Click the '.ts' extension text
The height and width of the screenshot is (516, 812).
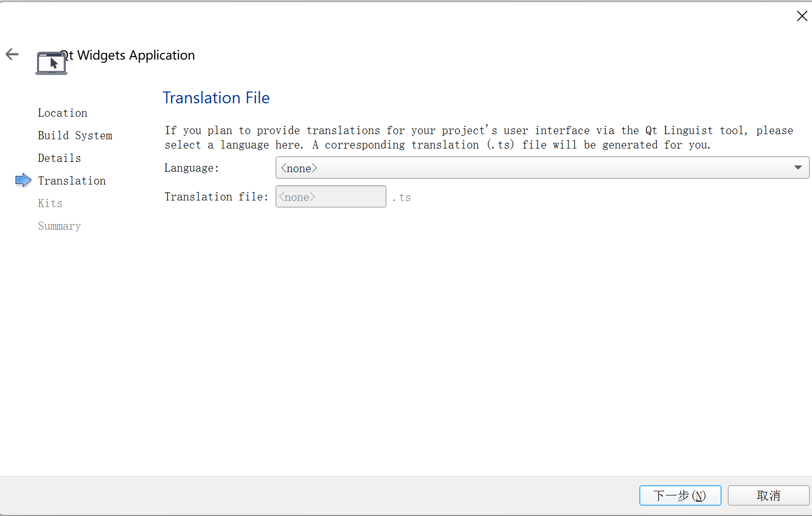pyautogui.click(x=402, y=197)
